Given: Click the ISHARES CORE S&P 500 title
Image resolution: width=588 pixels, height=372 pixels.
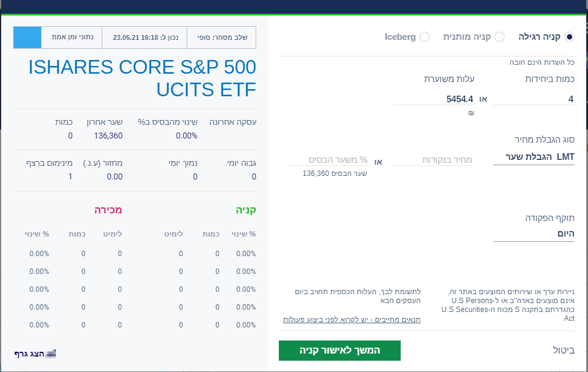Looking at the screenshot, I should coord(142,78).
